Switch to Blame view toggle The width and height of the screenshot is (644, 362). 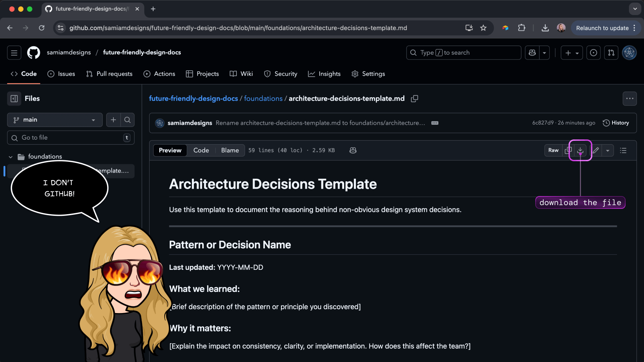click(230, 150)
